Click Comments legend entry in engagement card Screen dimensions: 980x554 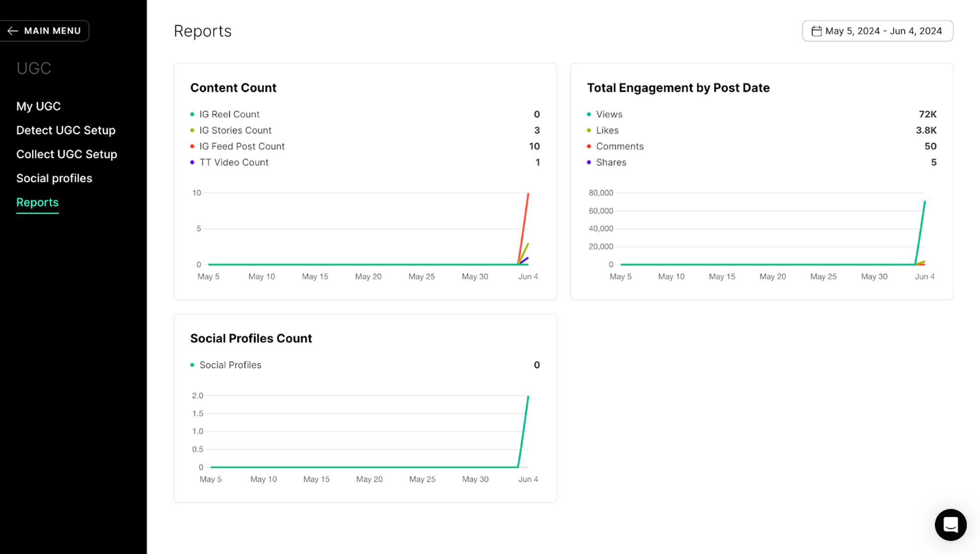(x=619, y=146)
